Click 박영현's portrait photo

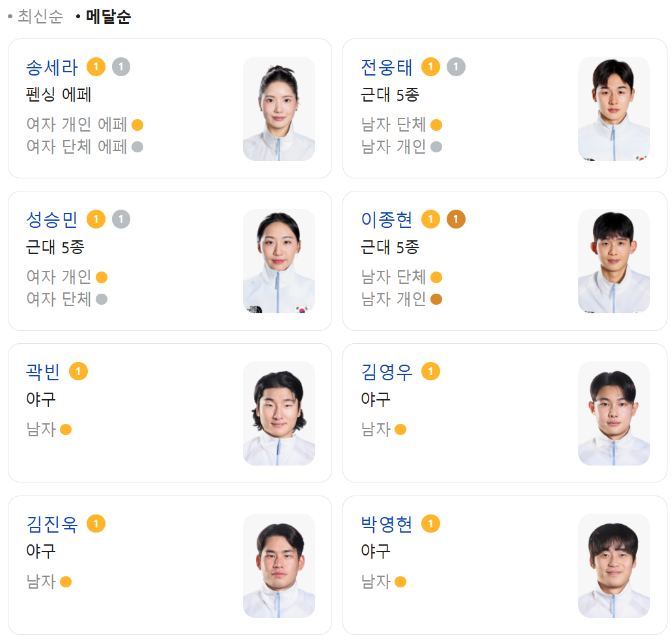[613, 566]
